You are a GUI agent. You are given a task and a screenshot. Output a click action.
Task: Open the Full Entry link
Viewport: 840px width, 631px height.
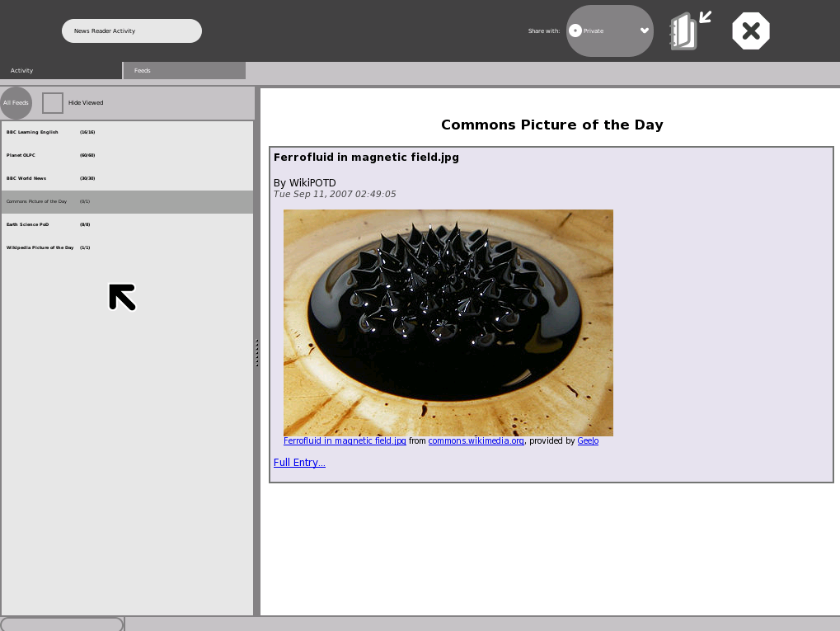click(299, 463)
